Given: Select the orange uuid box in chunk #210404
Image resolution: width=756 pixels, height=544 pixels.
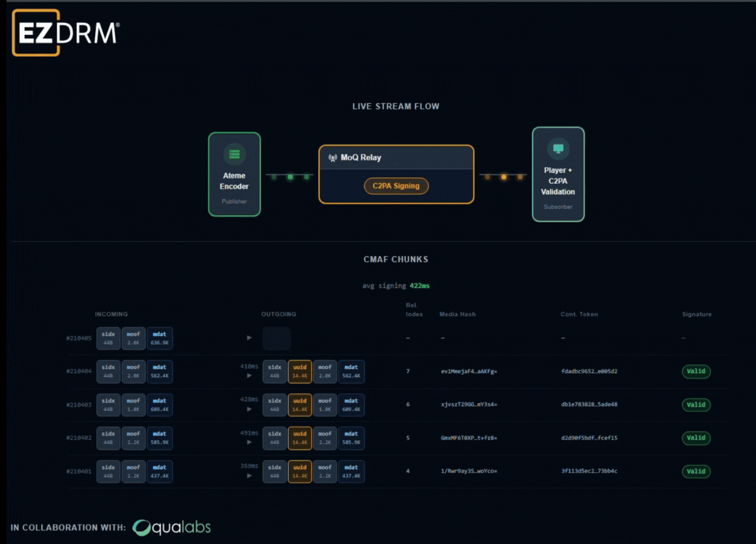Looking at the screenshot, I should tap(300, 371).
